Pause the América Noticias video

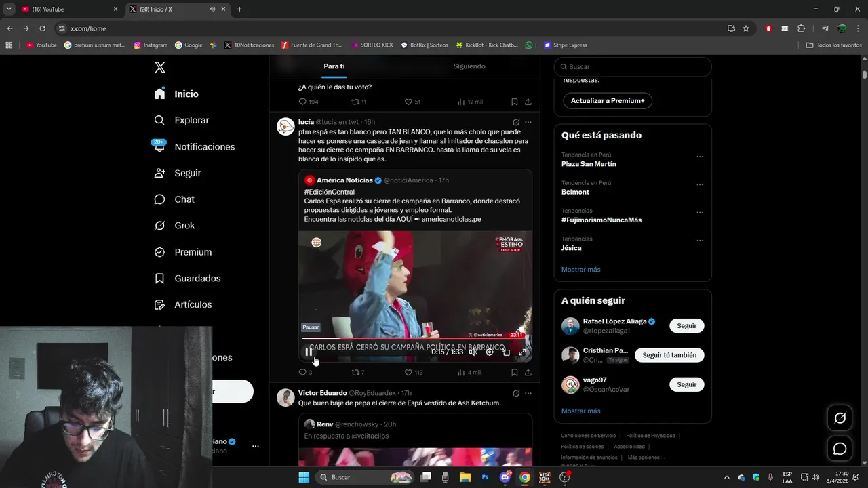click(x=309, y=352)
